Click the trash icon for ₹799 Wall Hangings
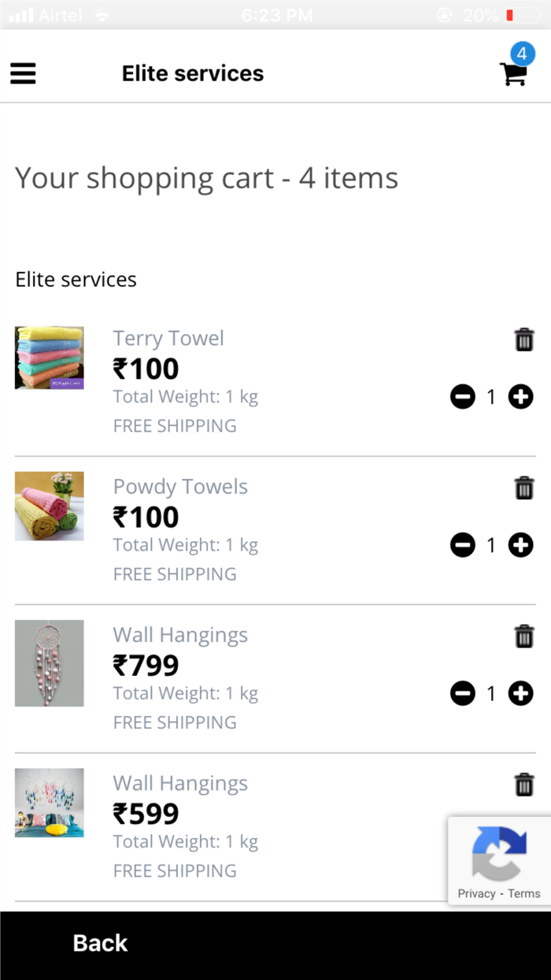Image resolution: width=551 pixels, height=980 pixels. coord(523,636)
